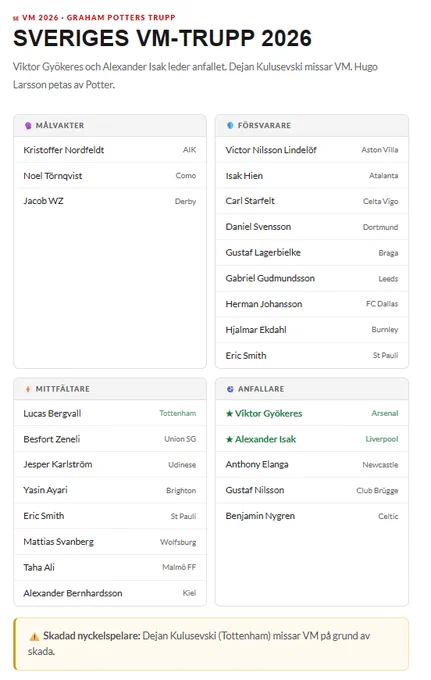
Task: Click Victor Nilsson Lindelöf in defenders
Action: click(x=271, y=150)
